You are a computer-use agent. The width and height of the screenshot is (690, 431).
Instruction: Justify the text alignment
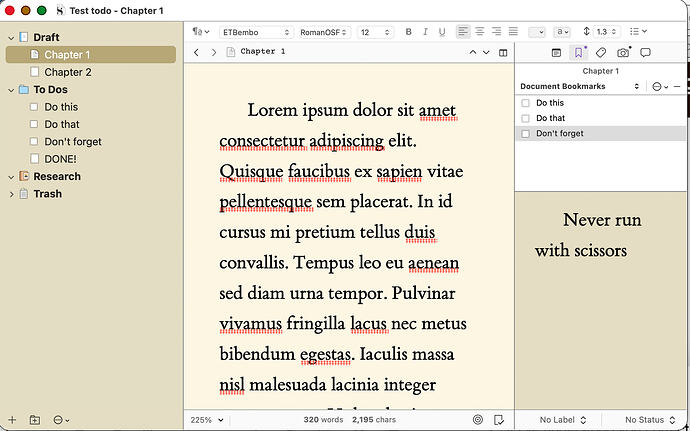click(513, 32)
